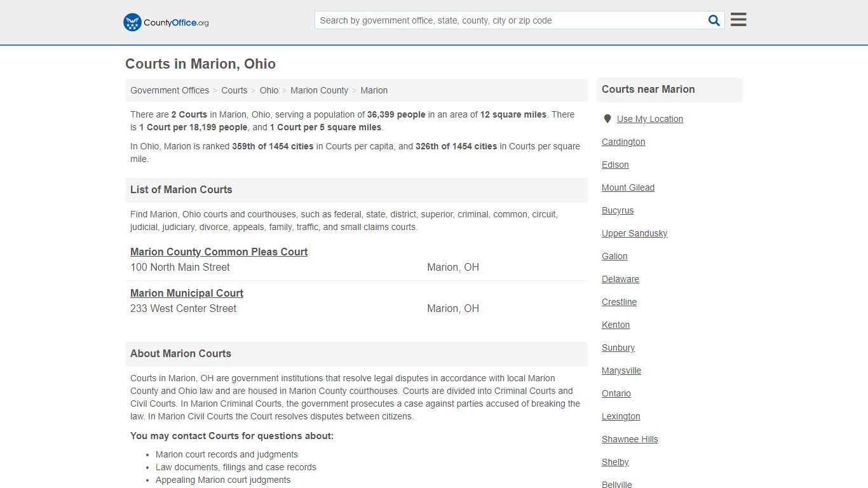This screenshot has height=488, width=868.
Task: Click the search magnifying glass icon
Action: click(713, 20)
